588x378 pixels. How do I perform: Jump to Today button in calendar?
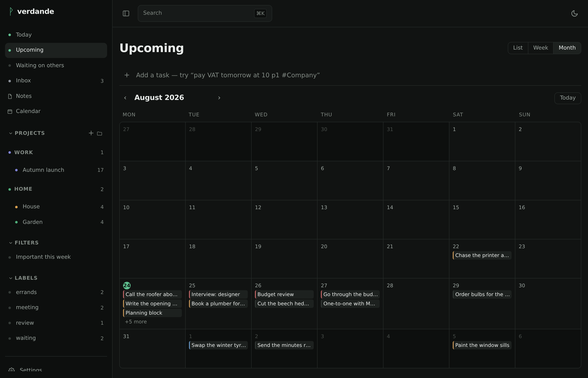[567, 98]
